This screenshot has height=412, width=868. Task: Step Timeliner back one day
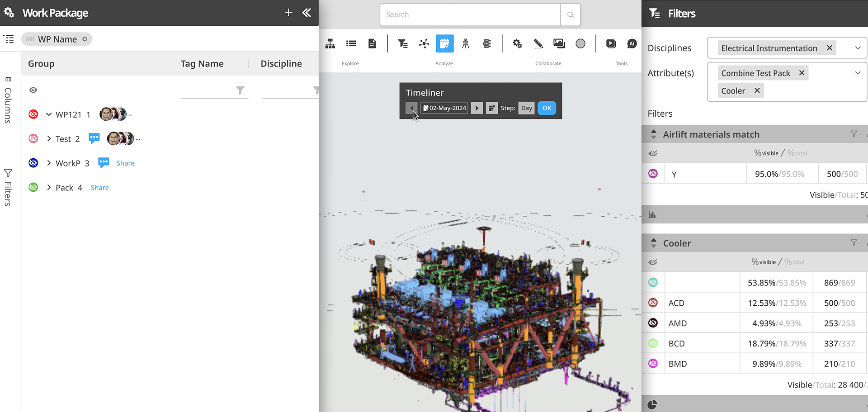411,108
